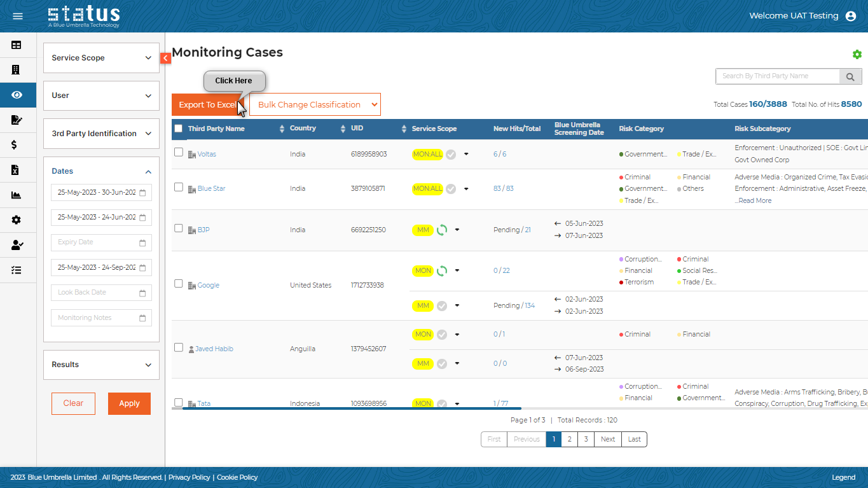The image size is (868, 488).
Task: Open the hamburger menu icon
Action: pos(18,16)
